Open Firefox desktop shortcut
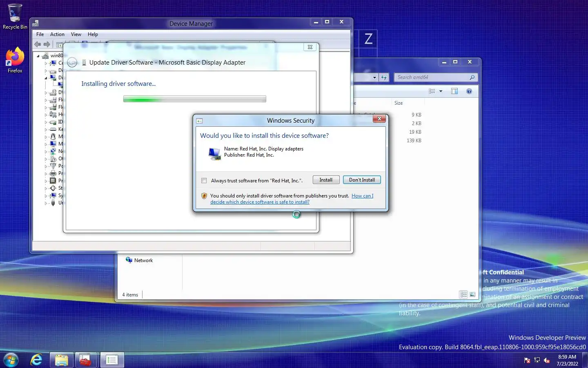The image size is (588, 368). tap(15, 60)
